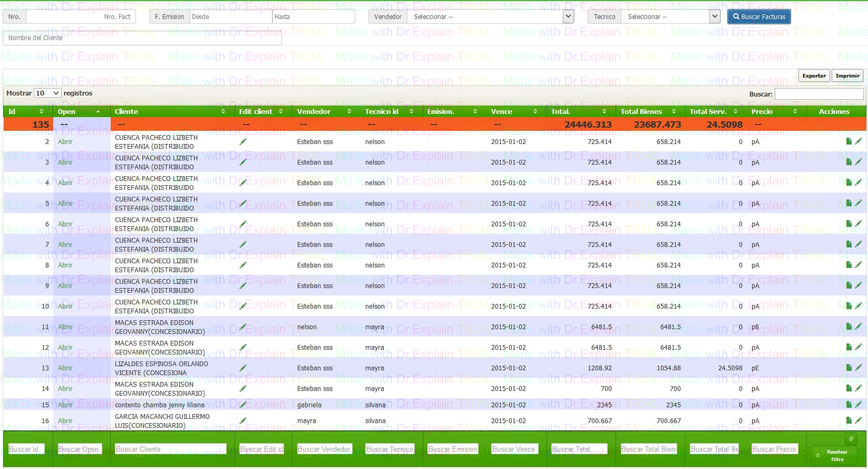The image size is (868, 469).
Task: Click the document icon in row 16
Action: [849, 420]
